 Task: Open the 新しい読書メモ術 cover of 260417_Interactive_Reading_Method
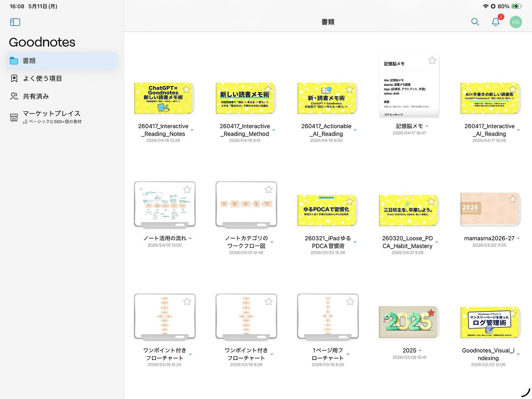pos(245,98)
